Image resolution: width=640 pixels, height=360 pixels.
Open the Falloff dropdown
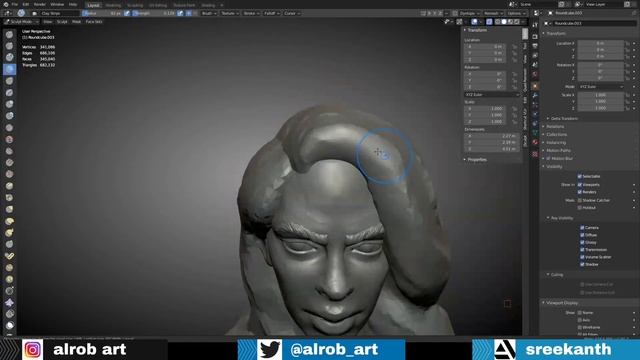(x=272, y=13)
